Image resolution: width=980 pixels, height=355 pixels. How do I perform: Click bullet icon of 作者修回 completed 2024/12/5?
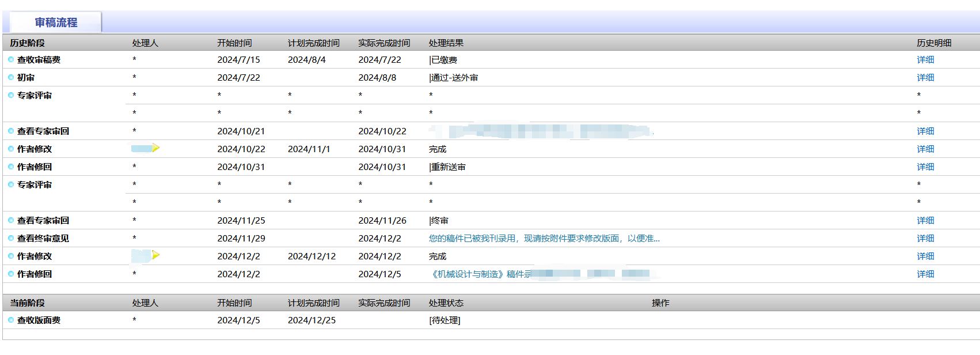click(11, 274)
